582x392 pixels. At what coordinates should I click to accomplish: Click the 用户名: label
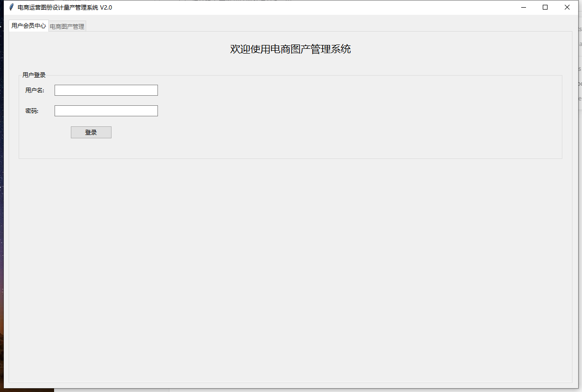click(x=34, y=90)
